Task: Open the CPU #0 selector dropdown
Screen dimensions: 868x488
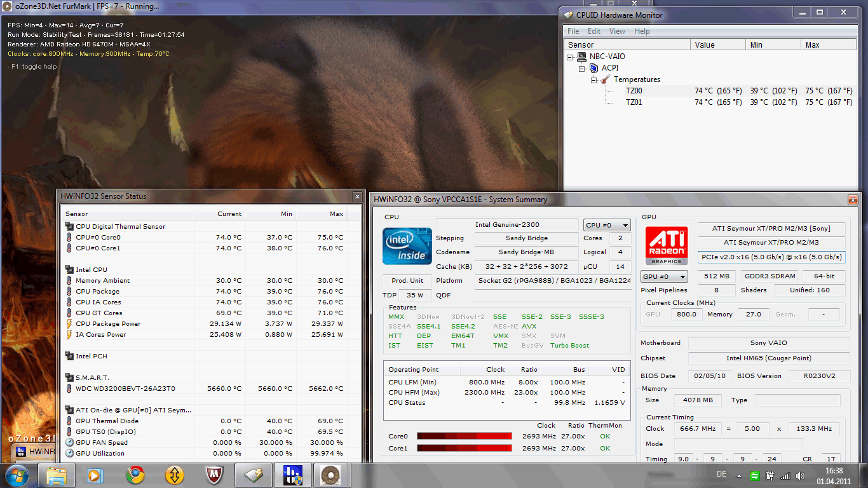Action: click(x=607, y=225)
